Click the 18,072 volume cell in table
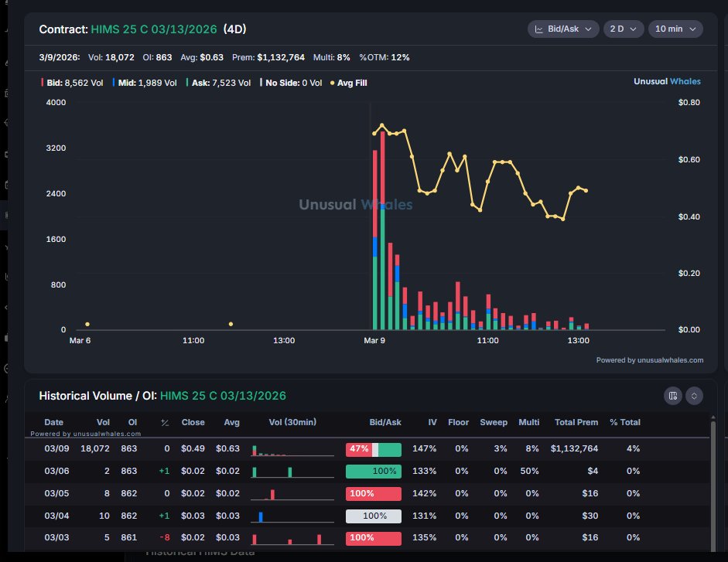 pyautogui.click(x=95, y=449)
